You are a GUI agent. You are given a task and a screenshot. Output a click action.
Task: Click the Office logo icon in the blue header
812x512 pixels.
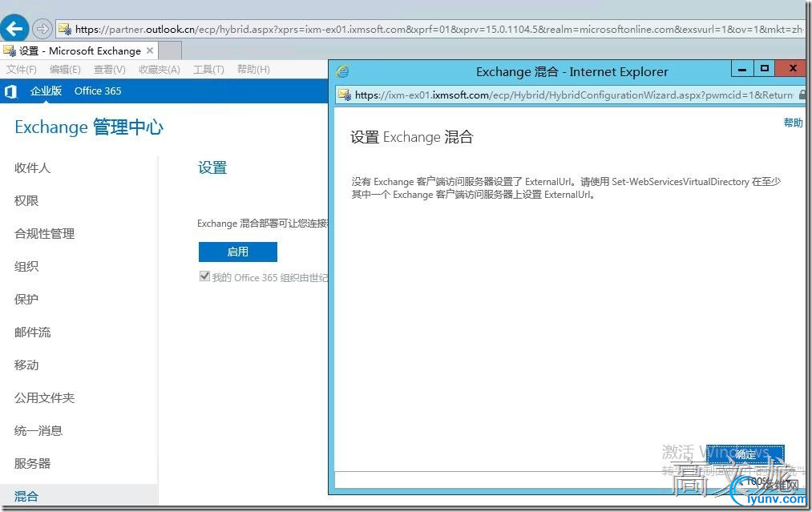11,91
